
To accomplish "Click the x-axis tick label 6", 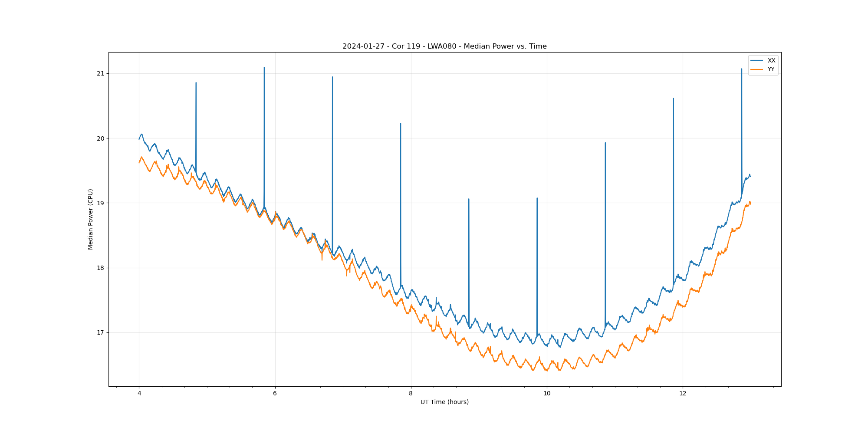I will pos(275,394).
